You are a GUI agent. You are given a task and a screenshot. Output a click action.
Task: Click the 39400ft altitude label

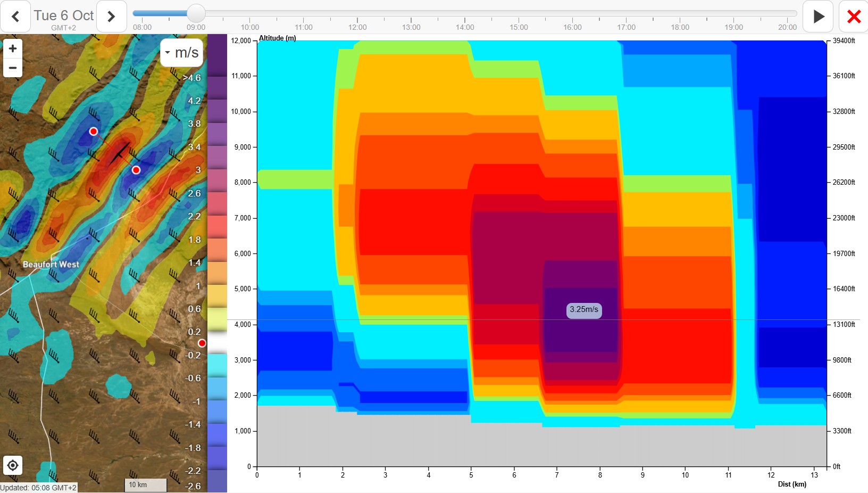[x=844, y=40]
